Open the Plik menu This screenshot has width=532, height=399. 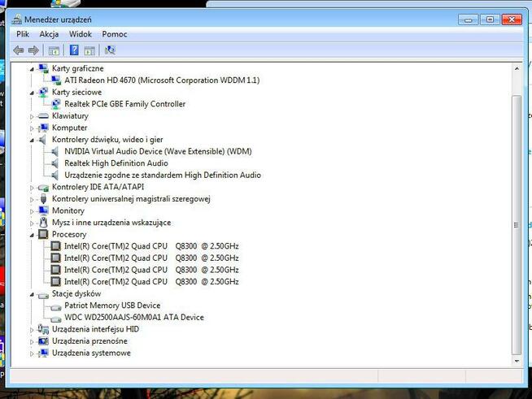coord(23,34)
